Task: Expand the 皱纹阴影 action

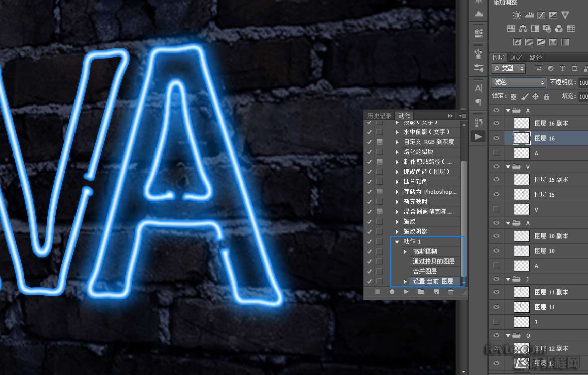Action: tap(397, 232)
